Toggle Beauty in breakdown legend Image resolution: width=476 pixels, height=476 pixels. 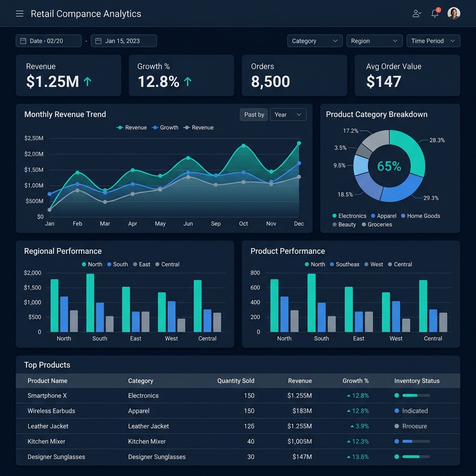point(344,225)
